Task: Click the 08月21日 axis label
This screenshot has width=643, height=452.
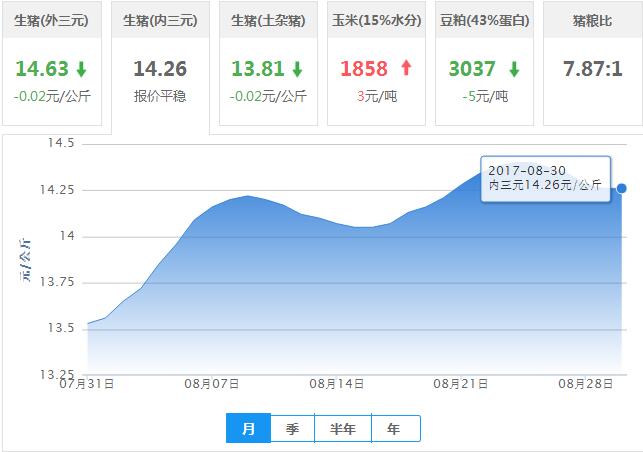Action: (461, 384)
